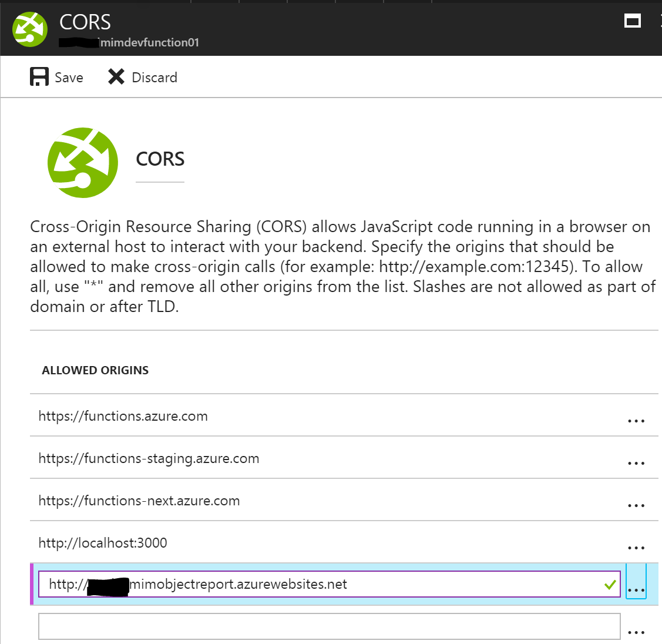This screenshot has width=662, height=644.
Task: Open ellipsis menu for functions-next.azure.com
Action: 636,505
